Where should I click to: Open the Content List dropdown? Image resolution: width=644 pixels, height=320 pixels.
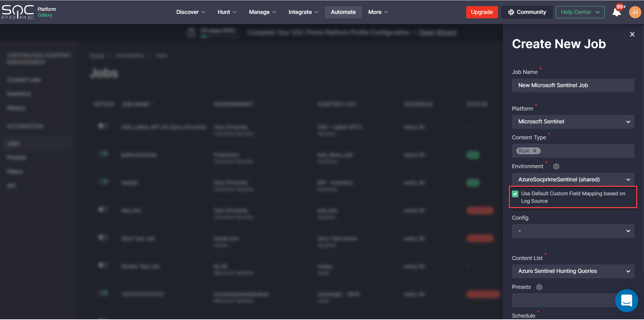(x=573, y=271)
